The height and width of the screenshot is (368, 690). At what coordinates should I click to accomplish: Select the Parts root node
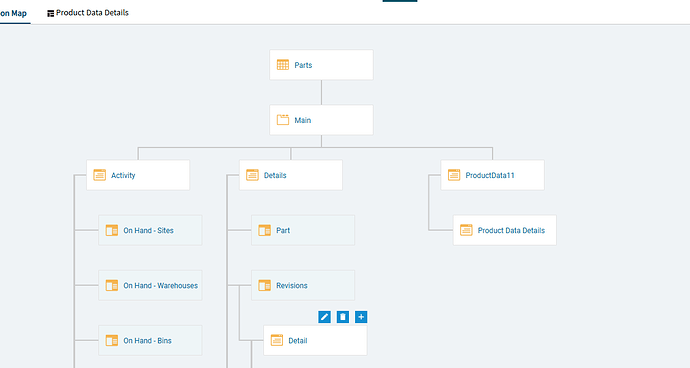point(321,65)
